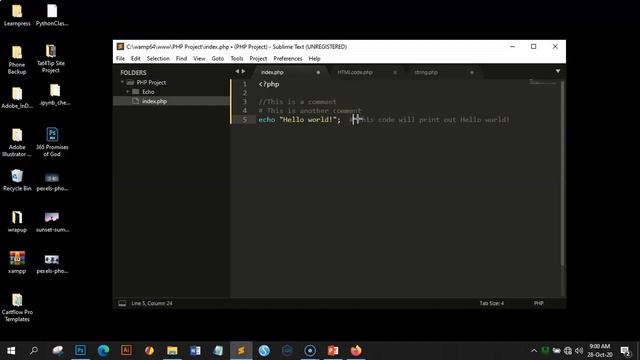The image size is (640, 360).
Task: Open the Preferences menu
Action: click(288, 58)
